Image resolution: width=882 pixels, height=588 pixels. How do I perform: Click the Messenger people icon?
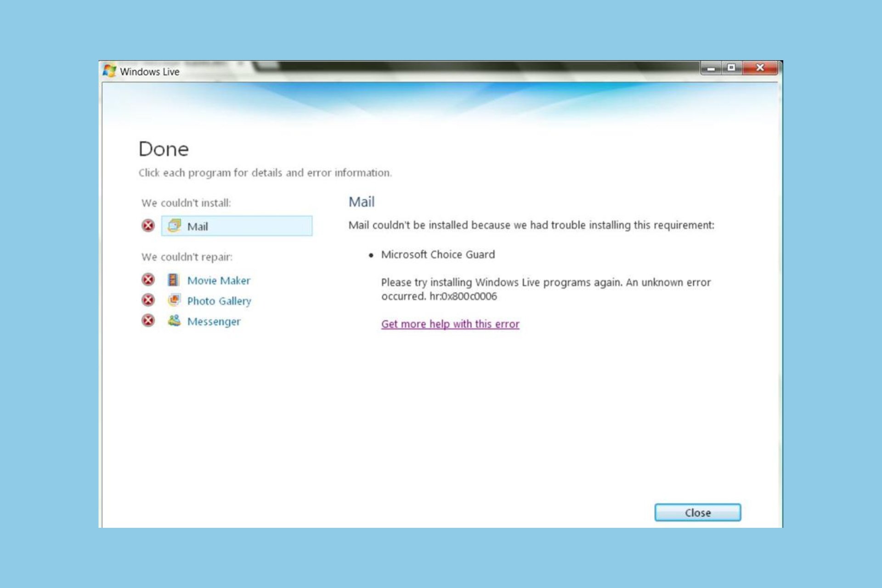pos(174,320)
